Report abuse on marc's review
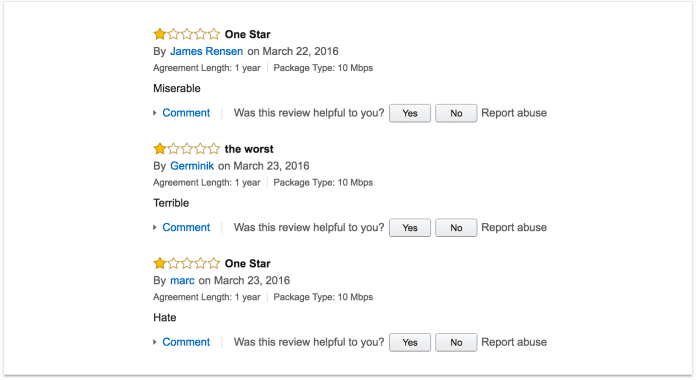 coord(514,342)
